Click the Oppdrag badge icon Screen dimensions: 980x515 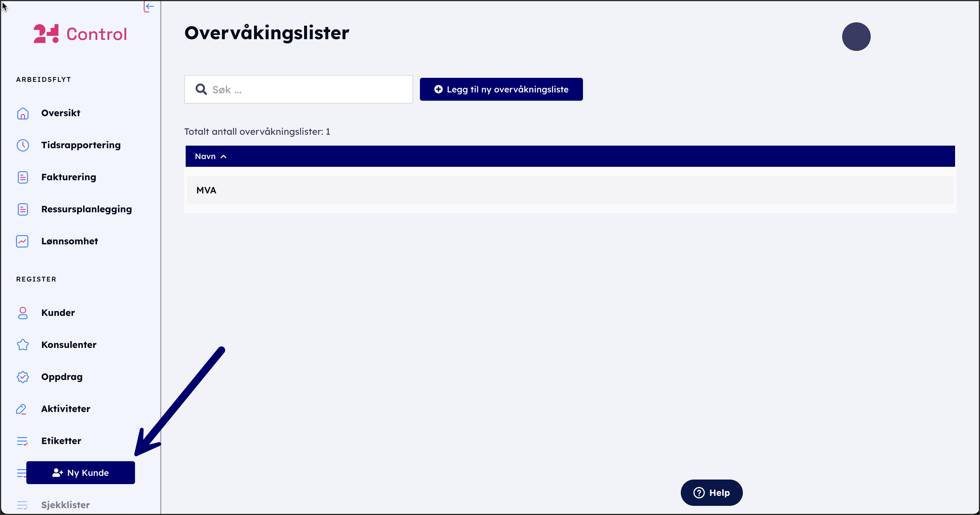pos(23,377)
